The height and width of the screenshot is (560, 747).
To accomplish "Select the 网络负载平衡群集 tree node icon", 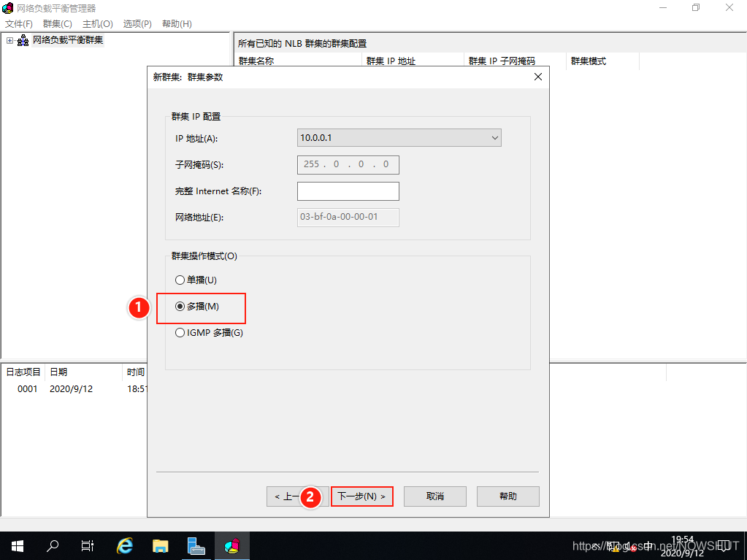I will pos(23,40).
